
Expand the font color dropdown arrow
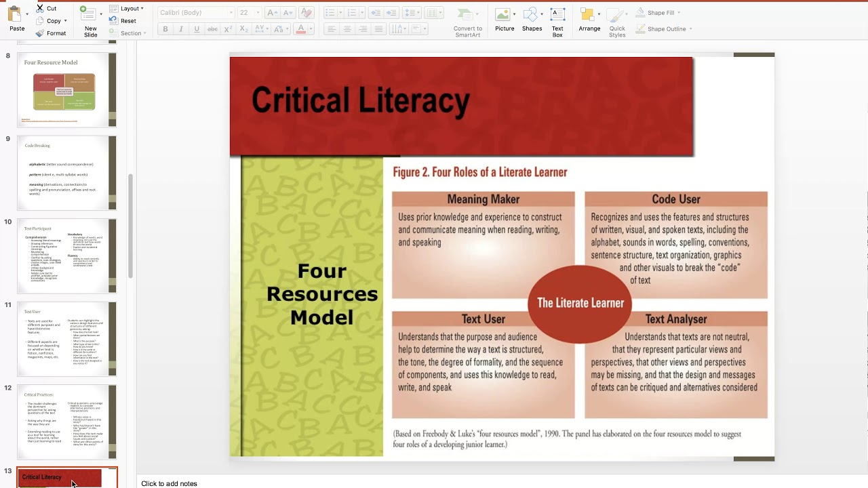310,29
